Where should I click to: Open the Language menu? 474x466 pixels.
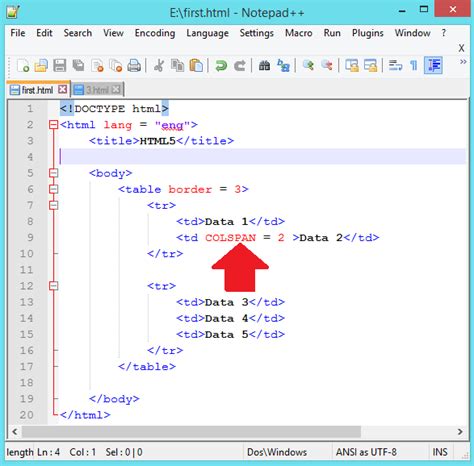pos(207,33)
